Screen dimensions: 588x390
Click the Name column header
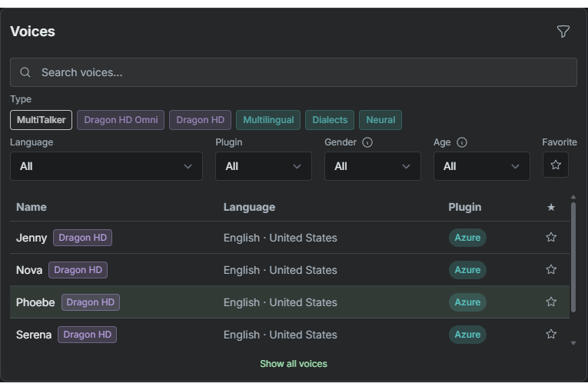coord(32,207)
